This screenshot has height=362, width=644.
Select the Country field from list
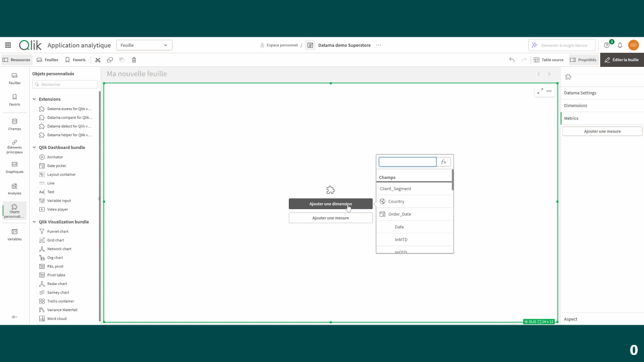[x=396, y=202]
